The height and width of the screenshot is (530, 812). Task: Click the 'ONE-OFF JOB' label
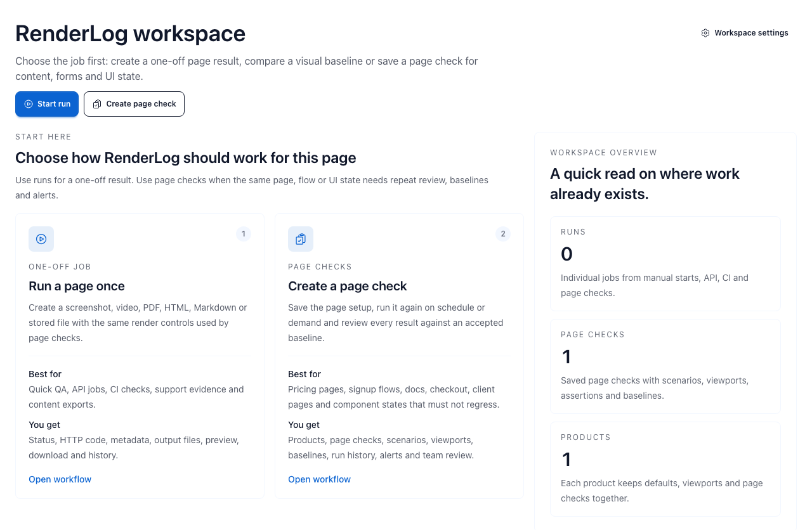(60, 267)
